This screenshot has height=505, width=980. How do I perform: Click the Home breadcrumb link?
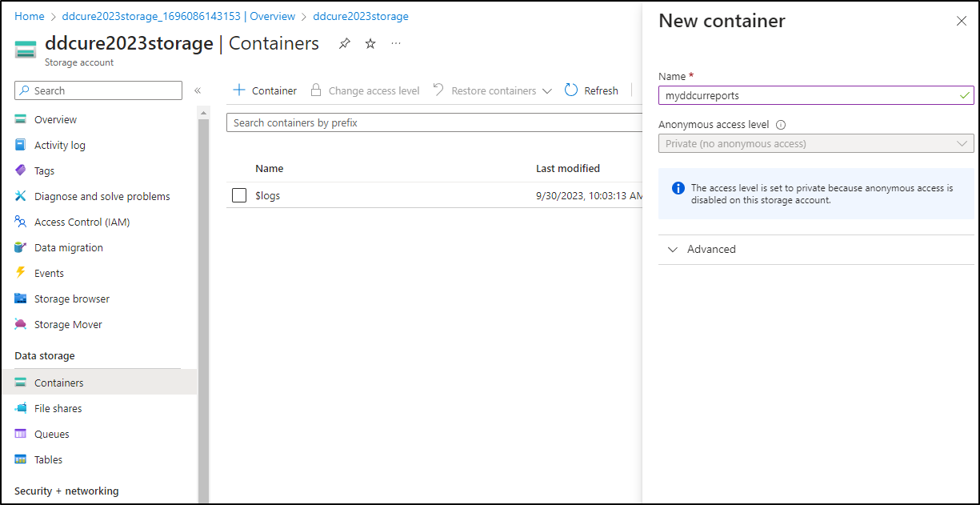pyautogui.click(x=30, y=16)
